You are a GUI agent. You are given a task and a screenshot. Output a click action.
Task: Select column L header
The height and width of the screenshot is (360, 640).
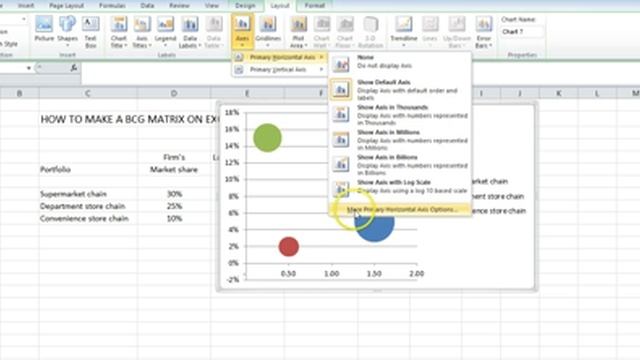coord(597,93)
